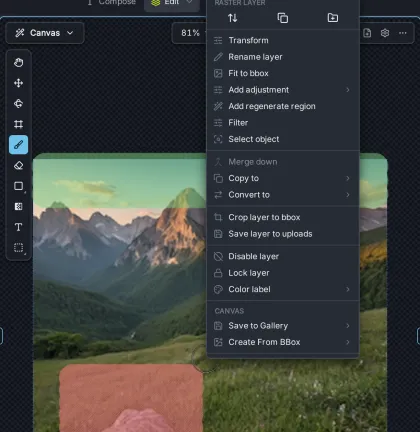Select the Eraser tool
420x432 pixels.
pos(18,165)
